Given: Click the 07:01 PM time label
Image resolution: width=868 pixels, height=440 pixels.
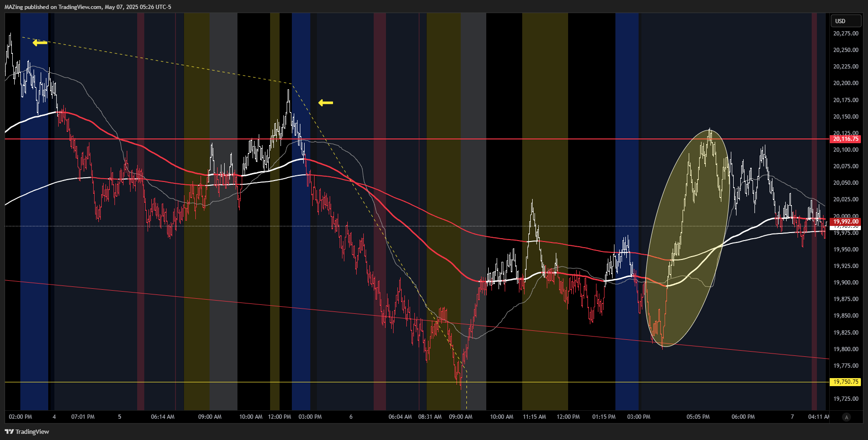Looking at the screenshot, I should tap(83, 417).
